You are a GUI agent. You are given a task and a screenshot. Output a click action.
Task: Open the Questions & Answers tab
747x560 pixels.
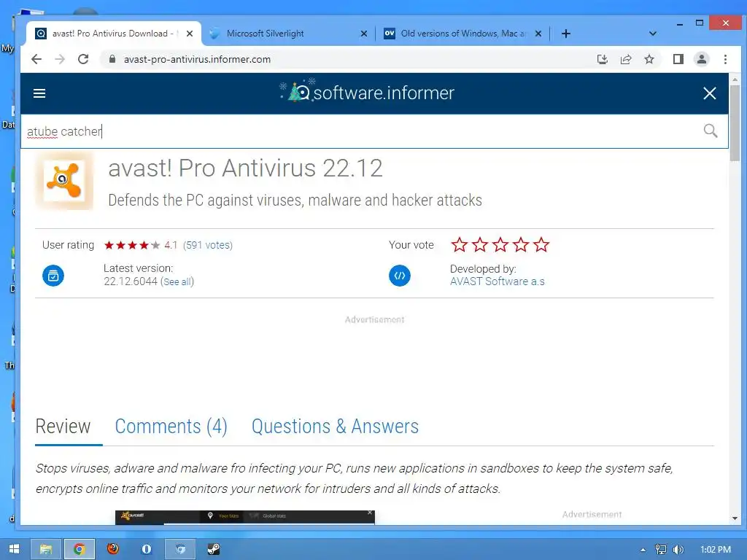tap(335, 426)
